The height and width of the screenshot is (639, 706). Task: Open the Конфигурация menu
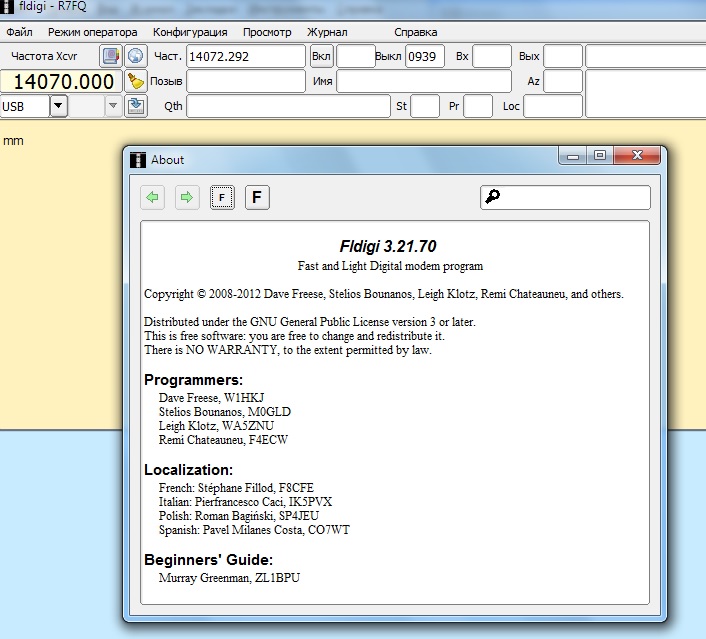(190, 32)
